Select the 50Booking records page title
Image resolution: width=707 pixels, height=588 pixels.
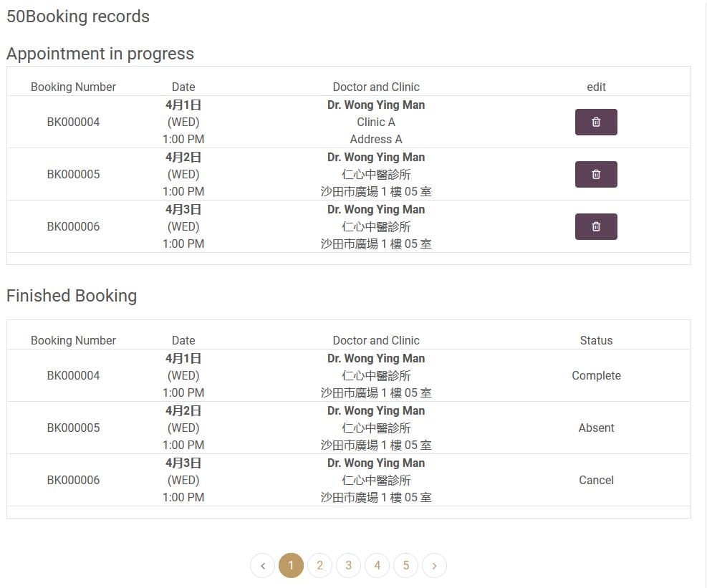(x=78, y=16)
